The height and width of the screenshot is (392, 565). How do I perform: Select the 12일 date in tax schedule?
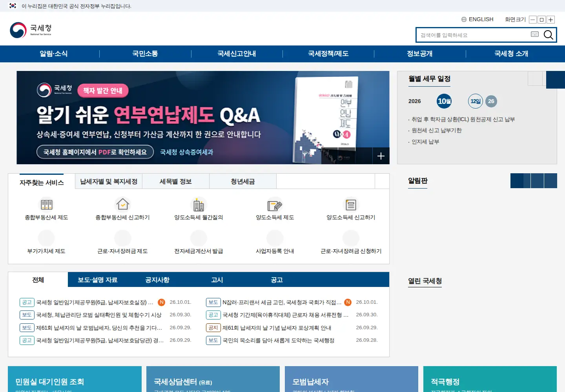pyautogui.click(x=475, y=101)
